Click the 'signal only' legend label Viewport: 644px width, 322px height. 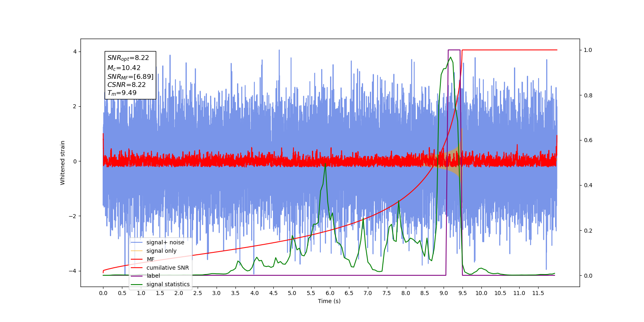pyautogui.click(x=161, y=251)
